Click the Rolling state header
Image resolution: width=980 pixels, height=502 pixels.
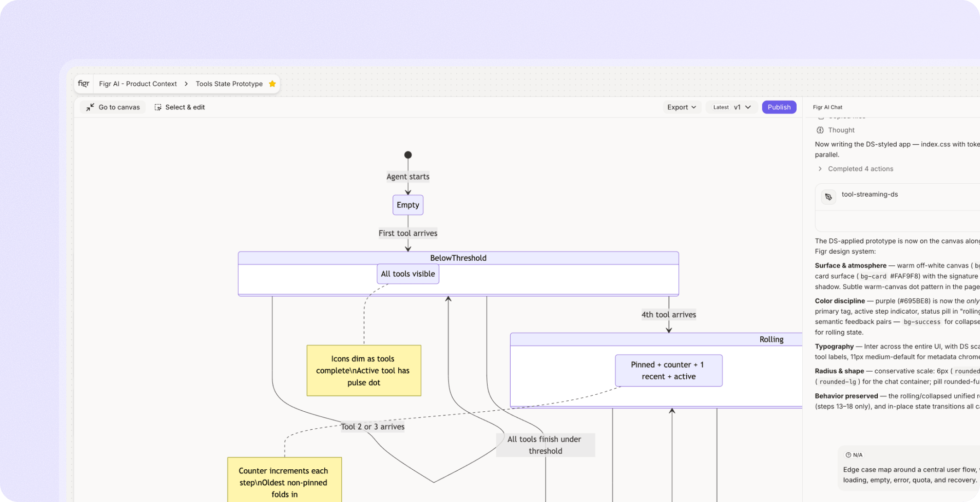pos(656,339)
